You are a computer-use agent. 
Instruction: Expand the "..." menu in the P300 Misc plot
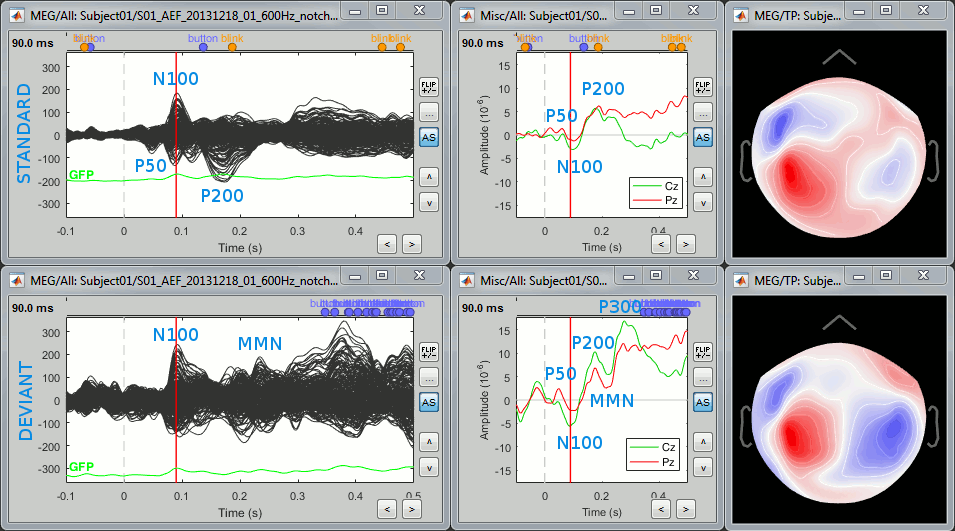(702, 377)
